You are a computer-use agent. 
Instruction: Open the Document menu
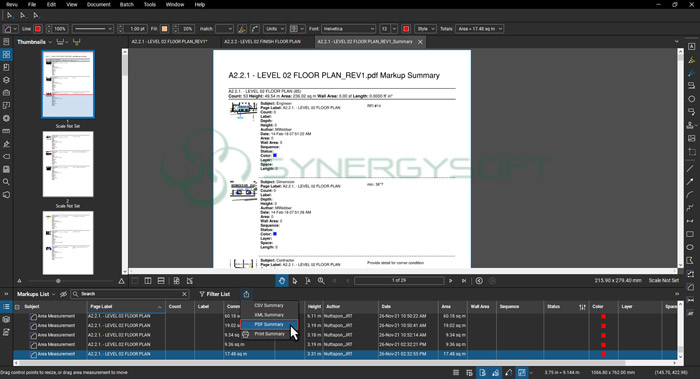tap(98, 4)
